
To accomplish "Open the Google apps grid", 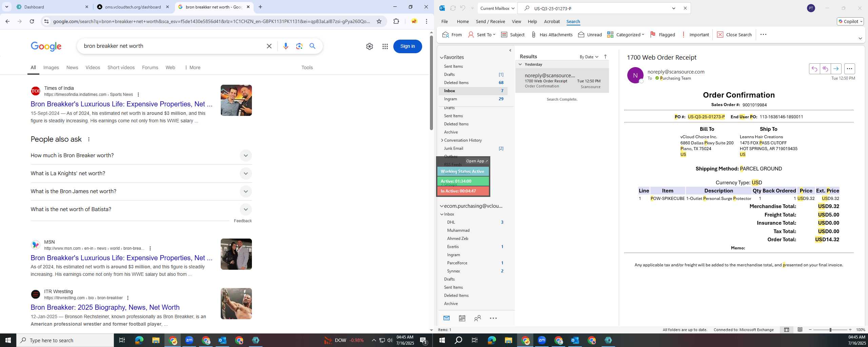I will (x=385, y=46).
